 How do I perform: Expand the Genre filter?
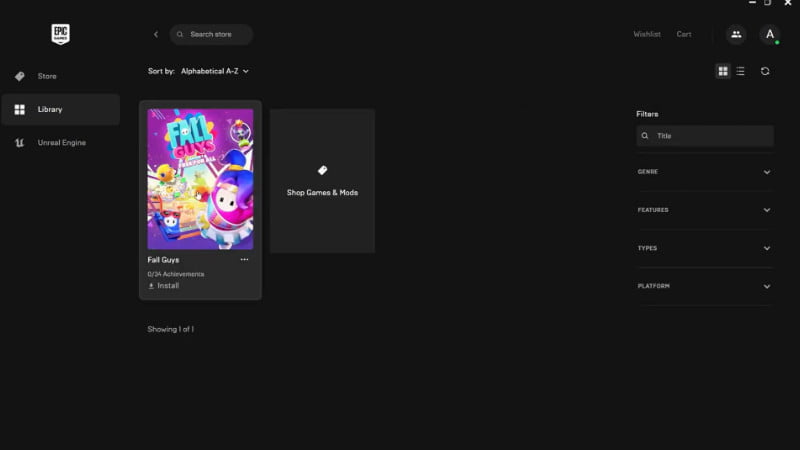(705, 172)
